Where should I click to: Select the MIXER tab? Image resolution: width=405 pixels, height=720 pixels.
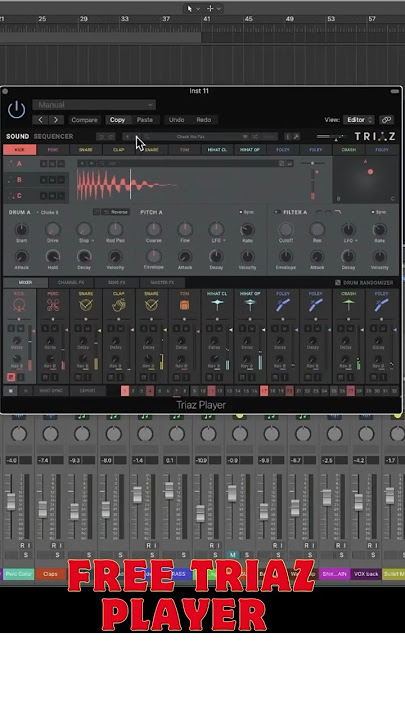click(x=25, y=282)
